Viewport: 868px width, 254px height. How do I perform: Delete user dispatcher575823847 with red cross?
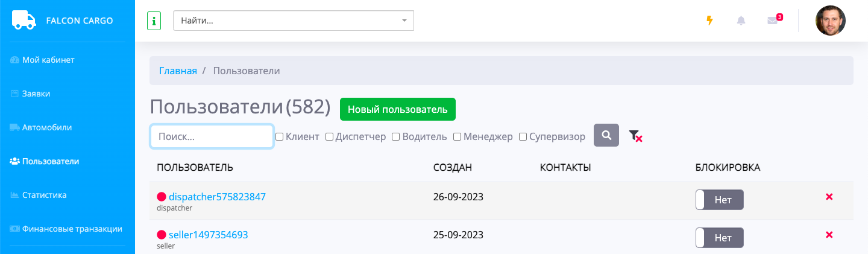tap(829, 197)
